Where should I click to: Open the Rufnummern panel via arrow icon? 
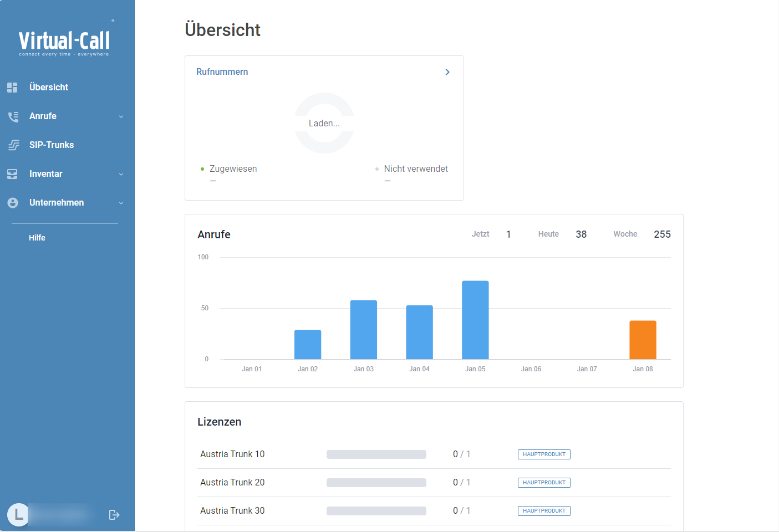tap(447, 72)
